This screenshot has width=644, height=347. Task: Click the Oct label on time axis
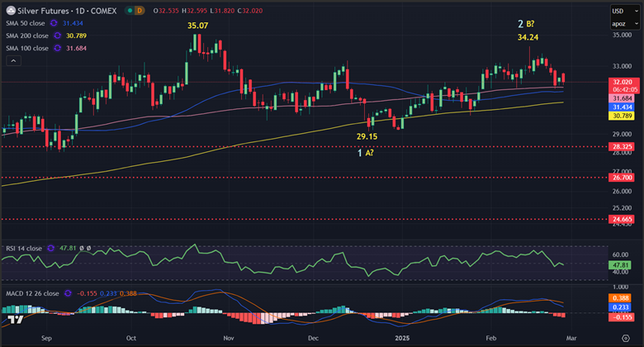click(x=131, y=338)
